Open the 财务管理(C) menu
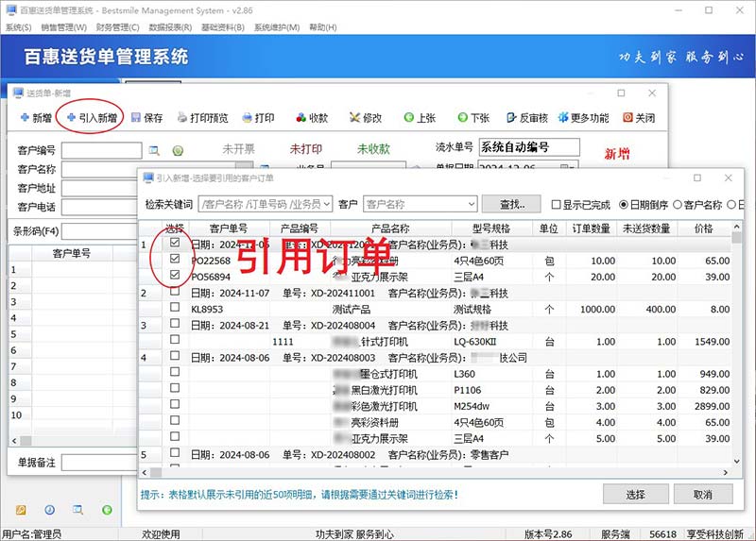 click(117, 27)
